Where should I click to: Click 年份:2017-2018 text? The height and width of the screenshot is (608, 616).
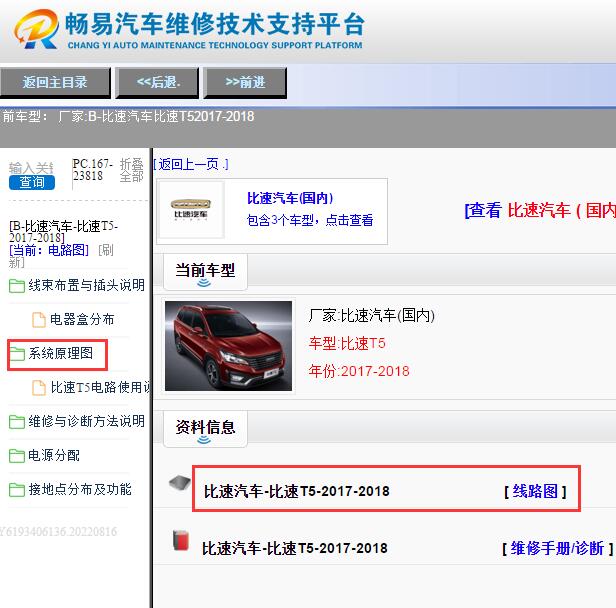click(x=359, y=371)
